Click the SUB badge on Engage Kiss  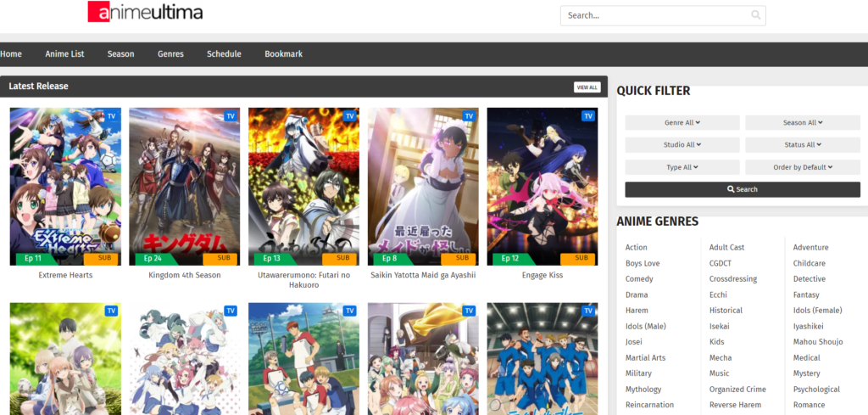coord(577,258)
